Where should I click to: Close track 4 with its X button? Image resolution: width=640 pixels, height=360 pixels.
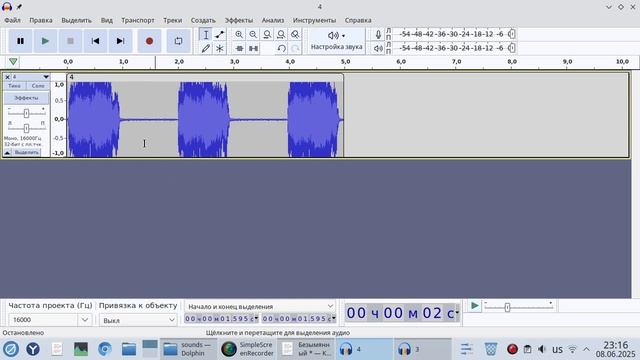pos(7,77)
